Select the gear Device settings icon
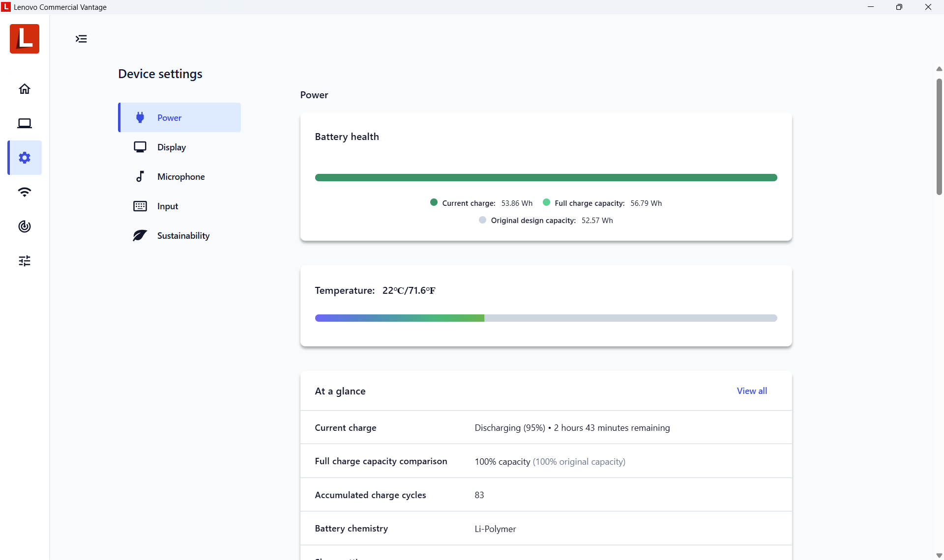This screenshot has width=944, height=560. (25, 158)
